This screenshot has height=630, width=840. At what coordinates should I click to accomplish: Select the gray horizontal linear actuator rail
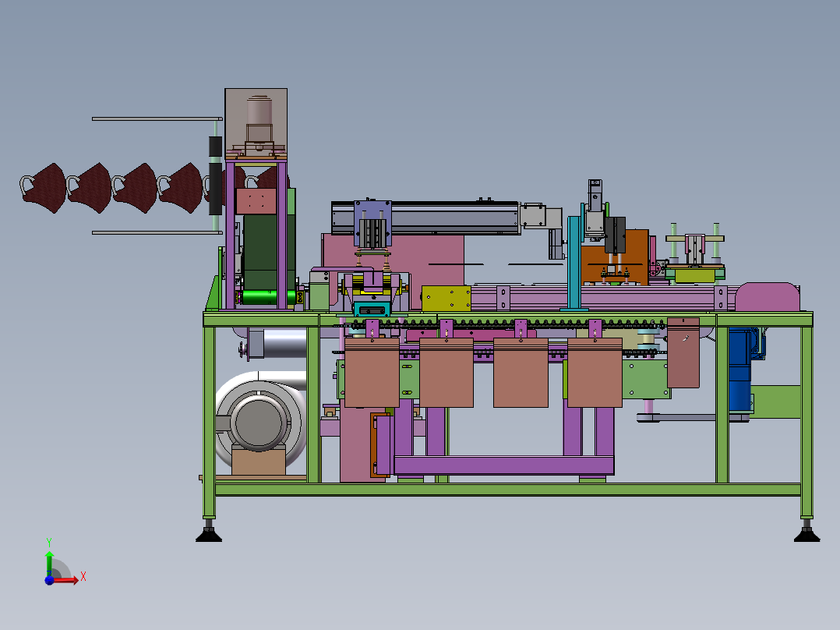point(426,218)
